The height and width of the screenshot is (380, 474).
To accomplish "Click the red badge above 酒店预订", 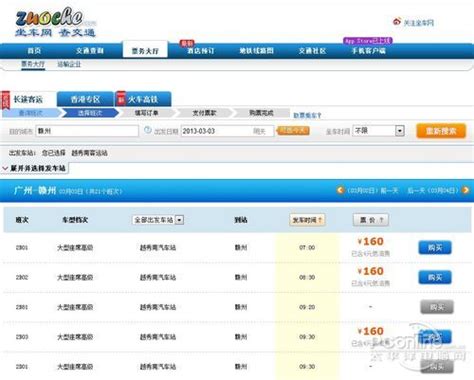I will pyautogui.click(x=187, y=43).
